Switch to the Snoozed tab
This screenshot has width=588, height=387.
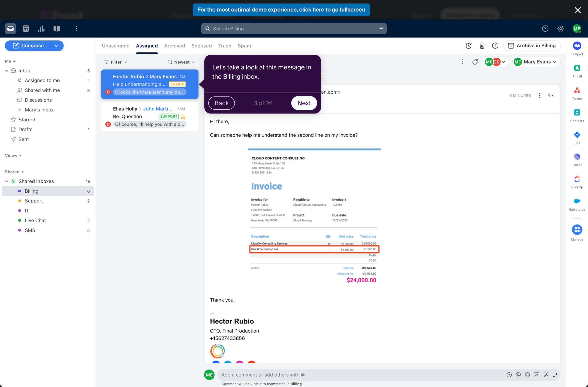coord(201,46)
